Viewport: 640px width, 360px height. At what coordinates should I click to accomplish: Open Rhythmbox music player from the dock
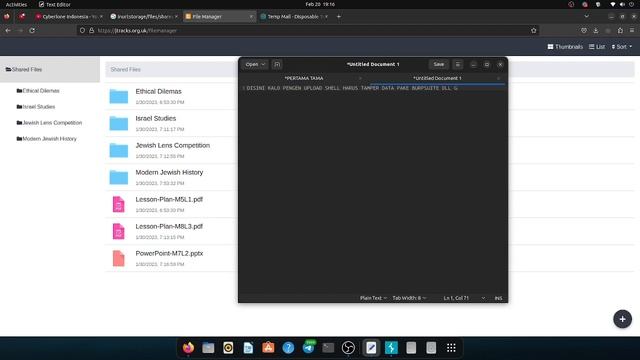tap(228, 348)
